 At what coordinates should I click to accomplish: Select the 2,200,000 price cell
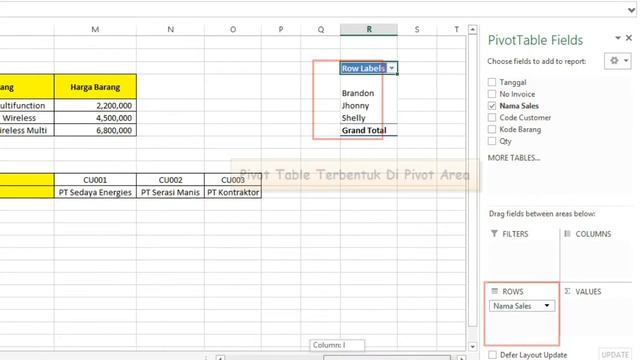coord(95,105)
